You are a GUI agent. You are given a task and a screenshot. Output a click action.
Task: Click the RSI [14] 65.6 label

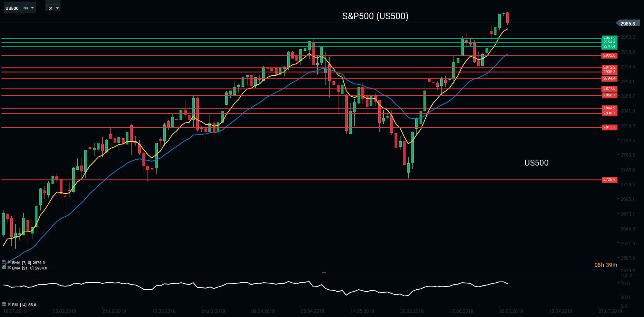(x=24, y=305)
